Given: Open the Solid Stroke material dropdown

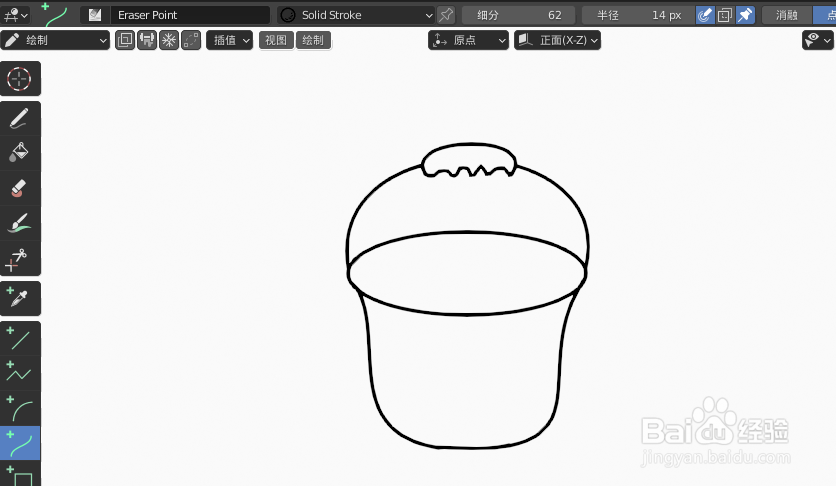Looking at the screenshot, I should pyautogui.click(x=356, y=15).
